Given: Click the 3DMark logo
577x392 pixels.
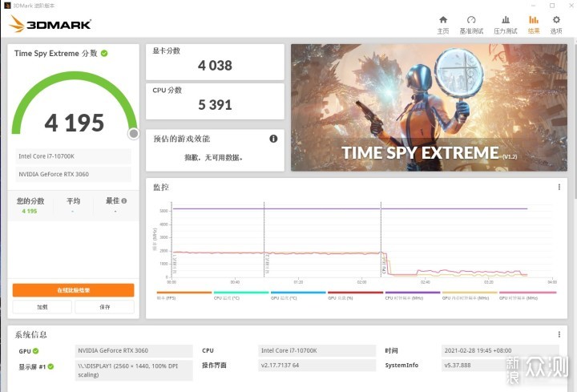Looking at the screenshot, I should point(50,24).
